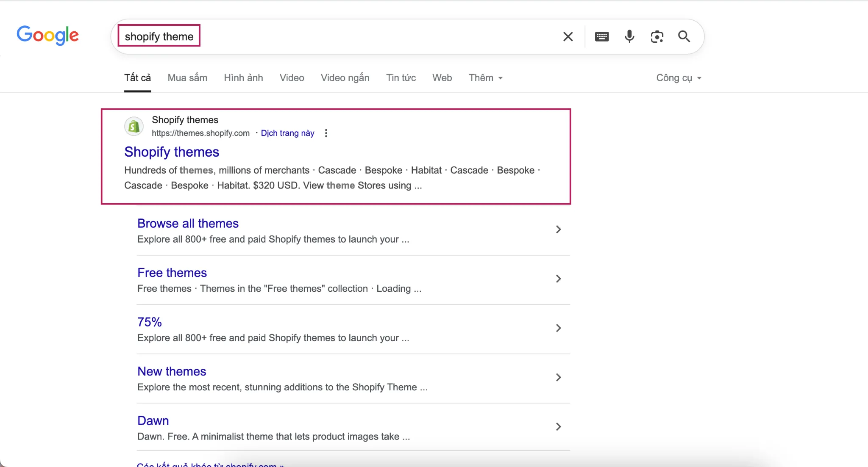The height and width of the screenshot is (467, 868).
Task: Expand the chevron on New themes row
Action: [x=558, y=378]
